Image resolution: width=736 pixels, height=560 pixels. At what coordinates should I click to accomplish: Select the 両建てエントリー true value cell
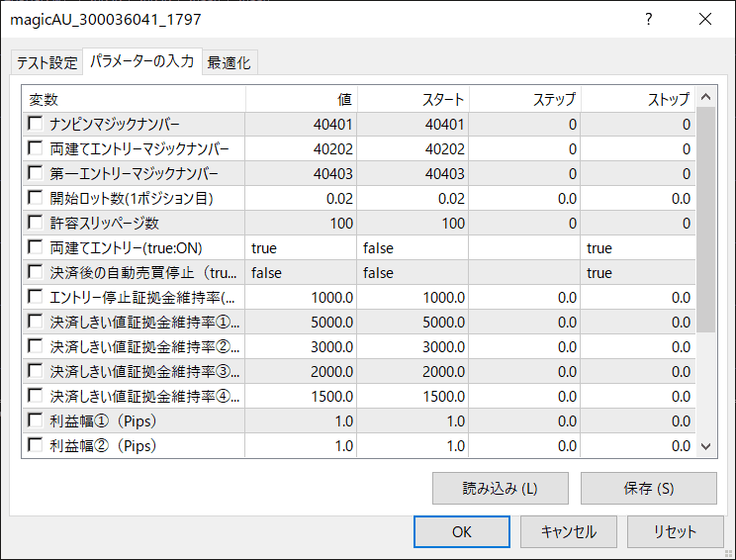click(301, 247)
